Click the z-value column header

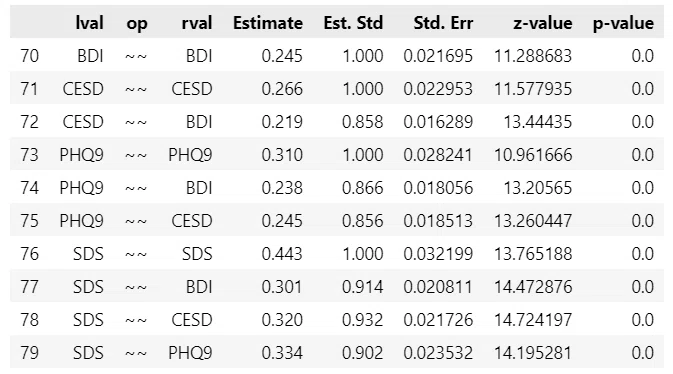543,23
